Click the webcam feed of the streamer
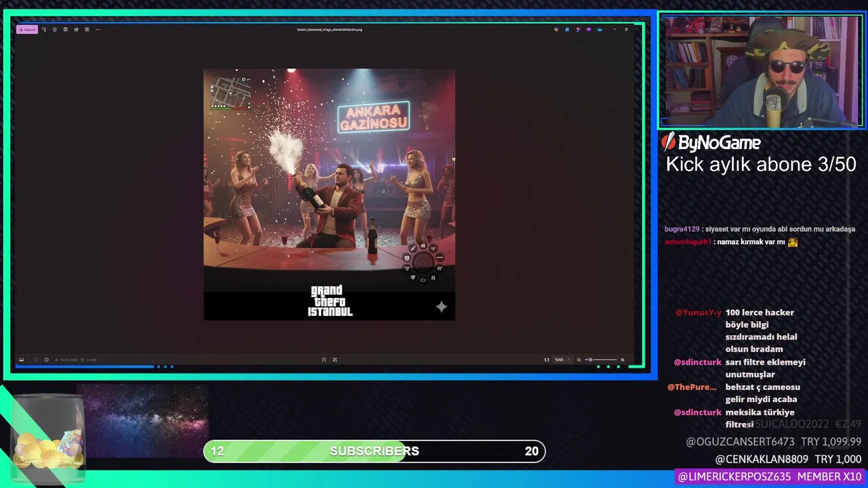This screenshot has height=488, width=868. (x=761, y=72)
